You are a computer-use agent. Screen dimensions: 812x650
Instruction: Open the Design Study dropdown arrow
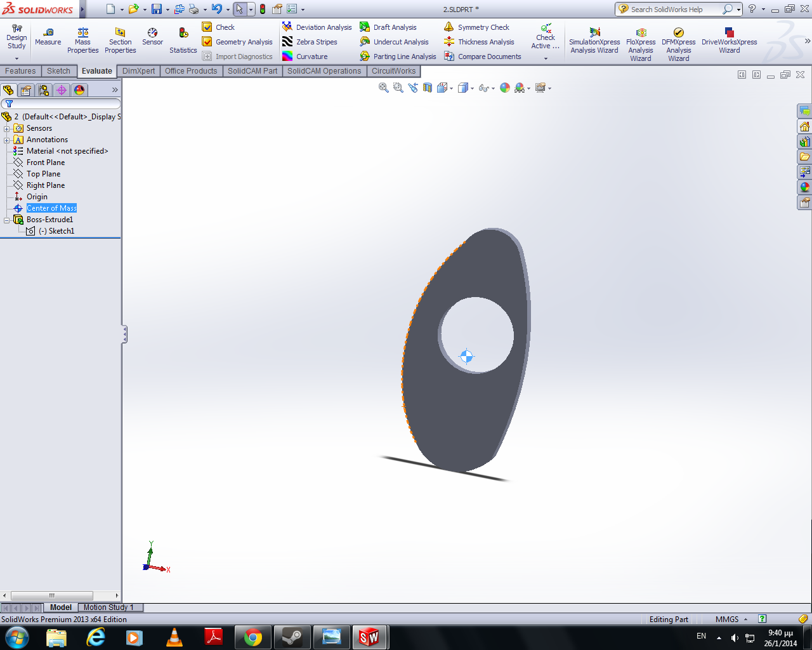(16, 58)
